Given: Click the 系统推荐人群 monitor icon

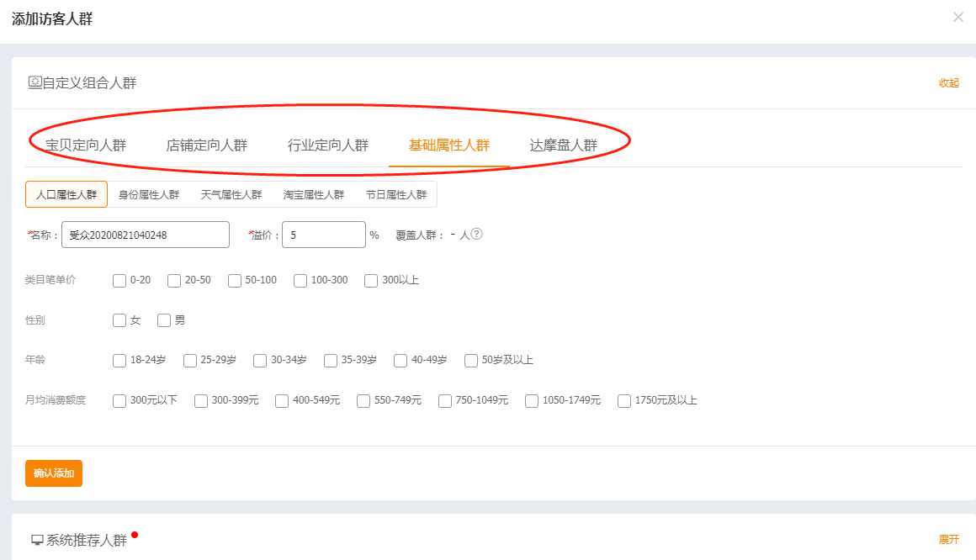Looking at the screenshot, I should point(37,540).
